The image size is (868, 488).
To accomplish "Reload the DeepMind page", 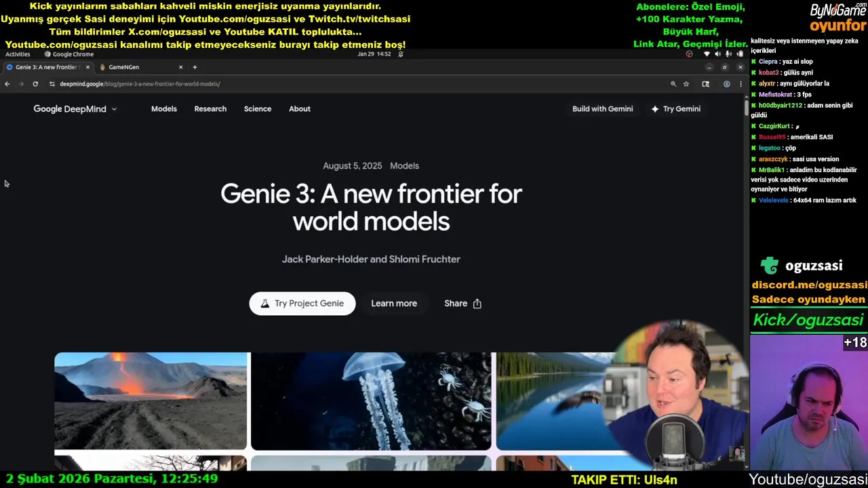I will tap(35, 84).
